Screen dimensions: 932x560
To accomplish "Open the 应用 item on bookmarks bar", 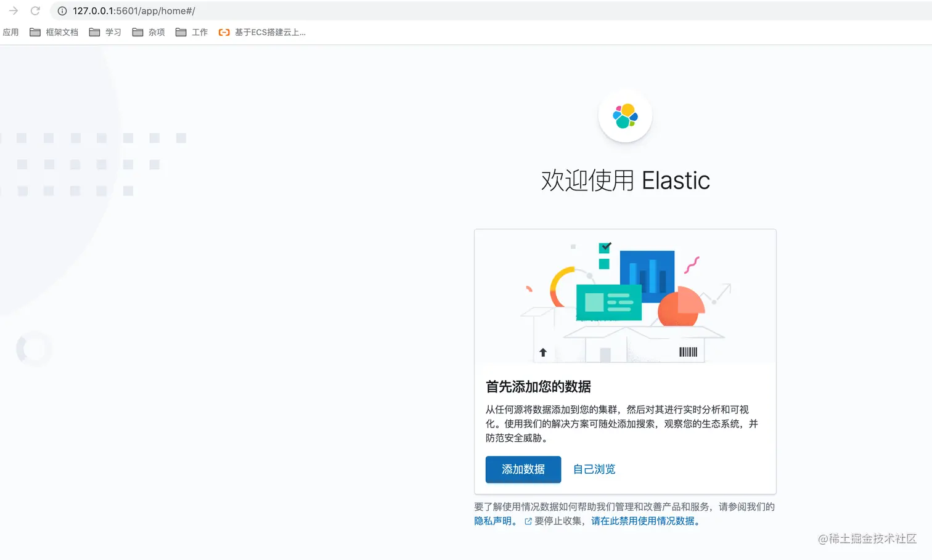I will [x=11, y=32].
